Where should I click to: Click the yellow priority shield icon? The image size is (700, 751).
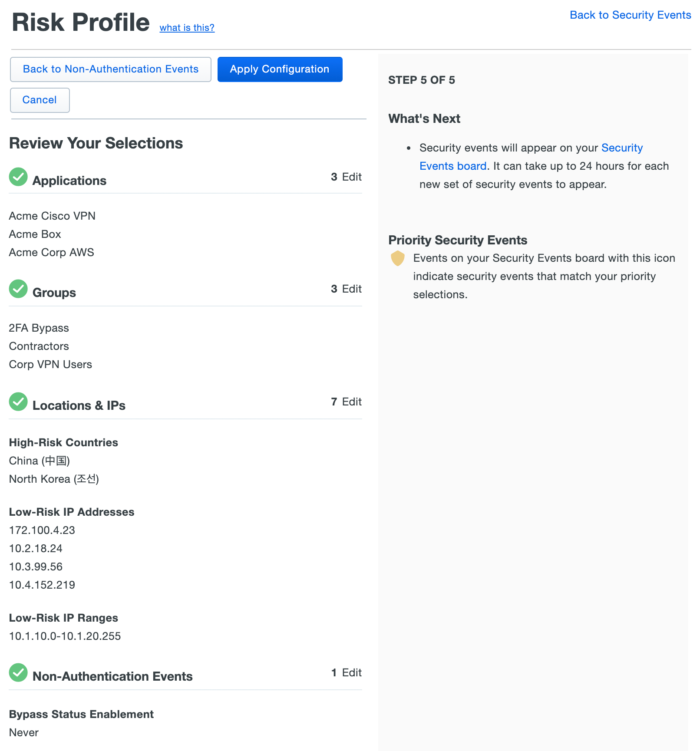pos(397,258)
